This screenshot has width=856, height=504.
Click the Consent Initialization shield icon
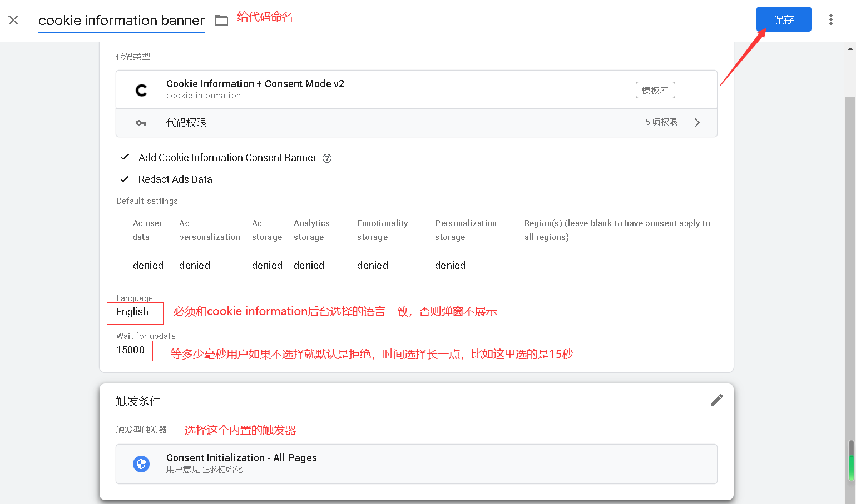tap(141, 463)
